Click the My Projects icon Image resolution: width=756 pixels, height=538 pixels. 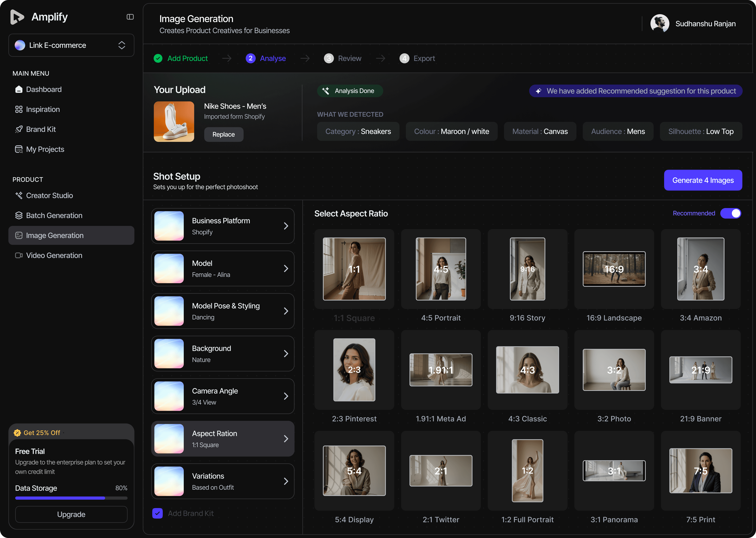click(x=19, y=149)
